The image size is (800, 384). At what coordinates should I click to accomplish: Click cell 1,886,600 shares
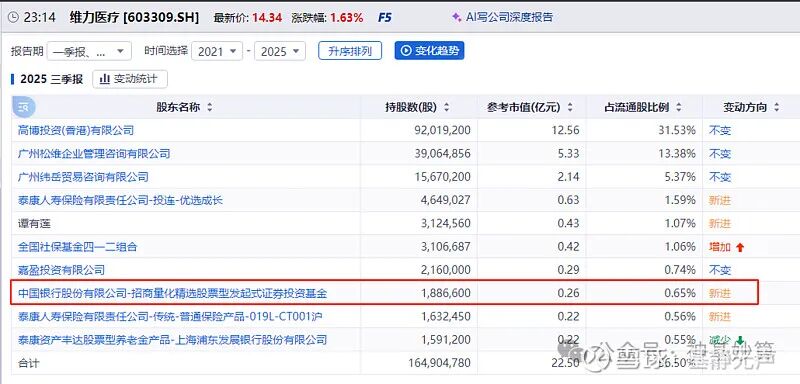pyautogui.click(x=446, y=293)
